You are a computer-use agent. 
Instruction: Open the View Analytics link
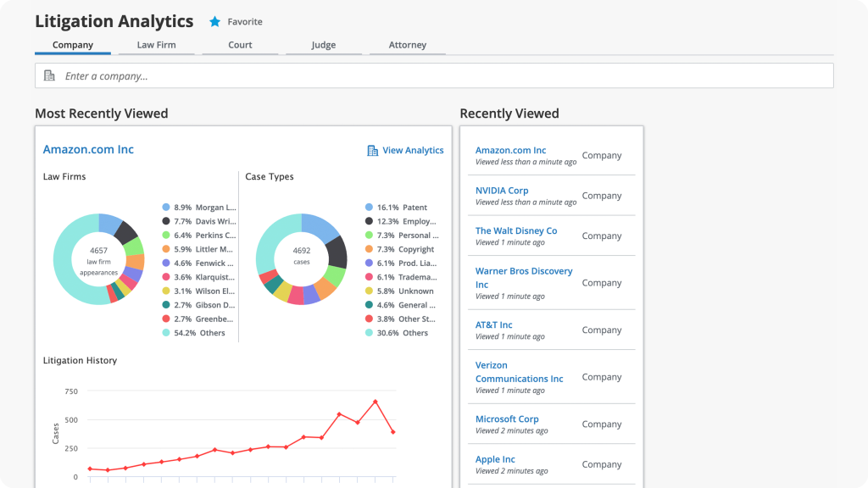tap(412, 150)
